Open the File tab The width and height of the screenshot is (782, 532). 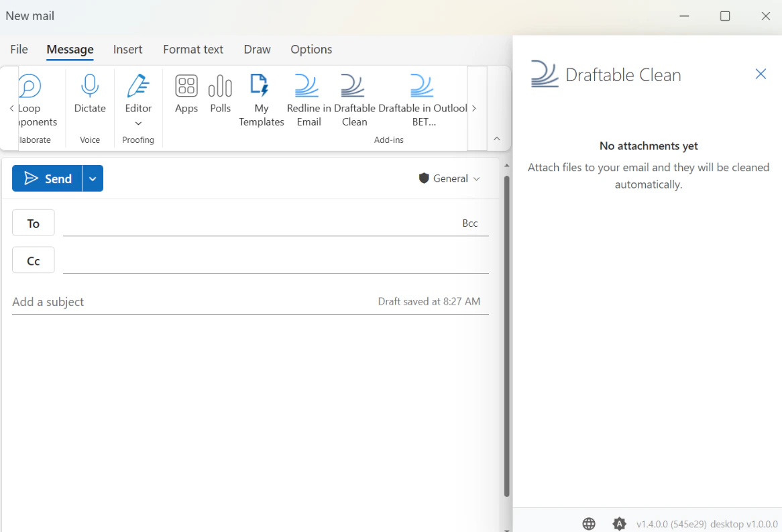coord(19,50)
